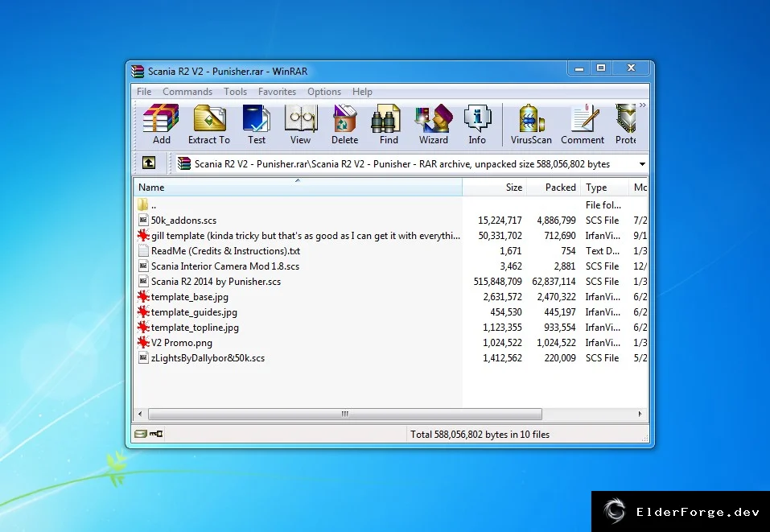The width and height of the screenshot is (770, 532).
Task: Expand the archive path dropdown arrow
Action: [642, 164]
